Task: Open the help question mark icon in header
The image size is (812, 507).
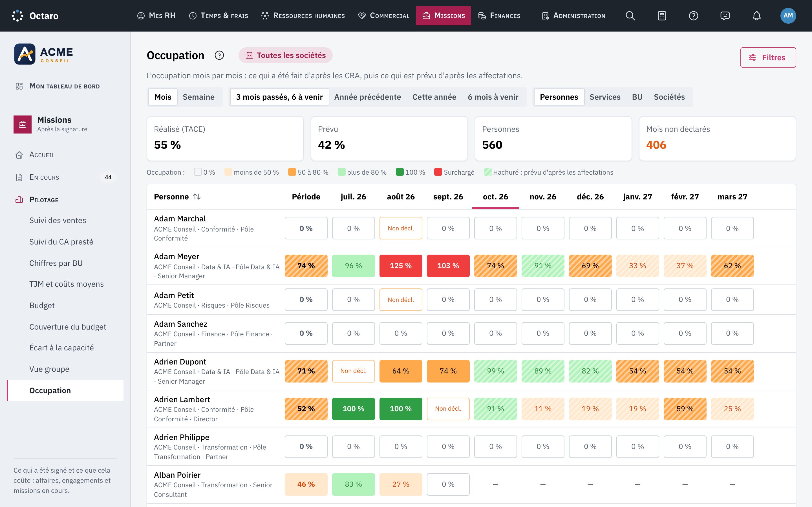Action: (x=693, y=16)
